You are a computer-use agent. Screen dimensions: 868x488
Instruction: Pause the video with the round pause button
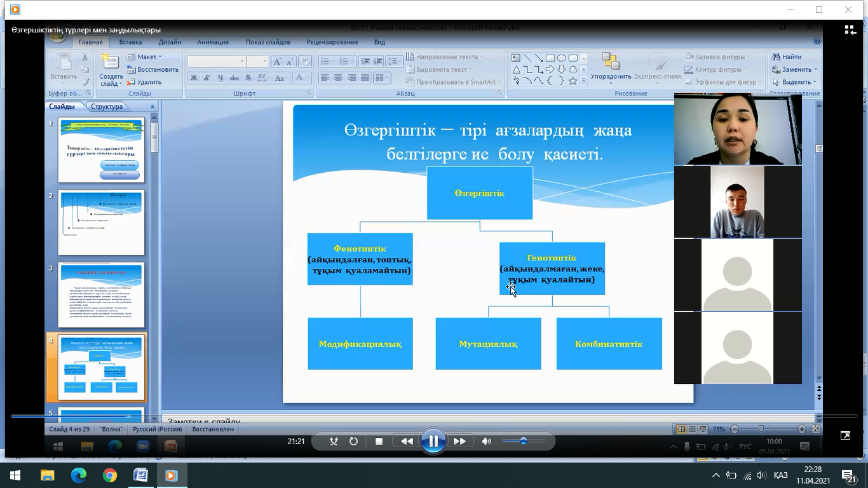click(x=433, y=441)
